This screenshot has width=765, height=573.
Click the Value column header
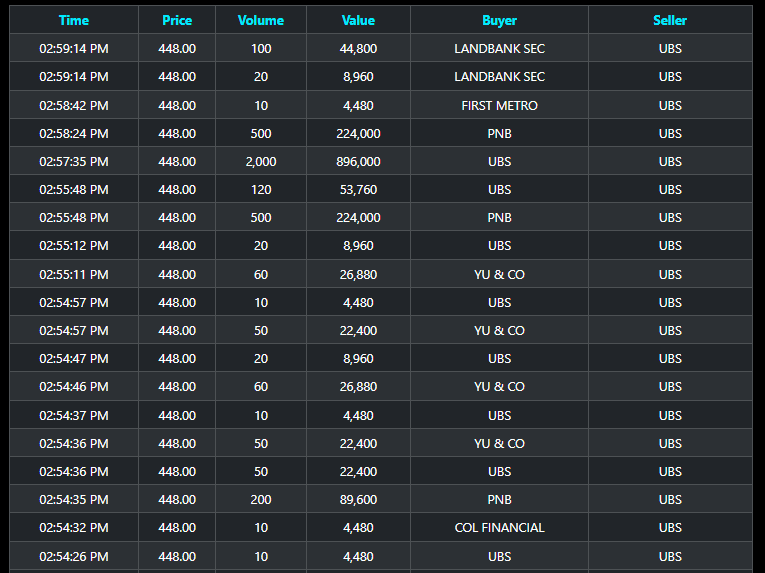(x=358, y=20)
